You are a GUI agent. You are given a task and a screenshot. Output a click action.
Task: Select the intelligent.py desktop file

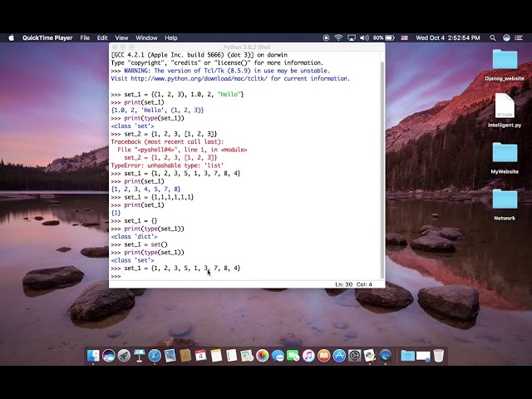click(505, 111)
